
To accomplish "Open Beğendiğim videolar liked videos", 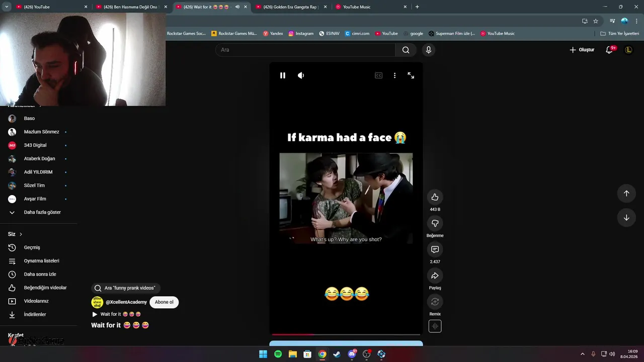I will click(x=45, y=288).
